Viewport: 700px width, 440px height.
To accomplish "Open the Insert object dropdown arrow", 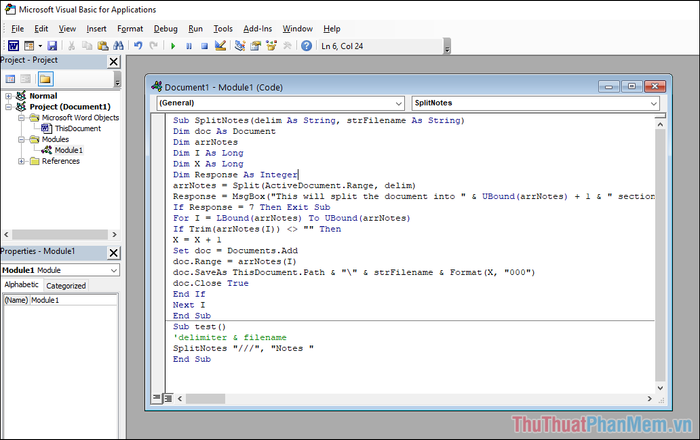I will (40, 46).
